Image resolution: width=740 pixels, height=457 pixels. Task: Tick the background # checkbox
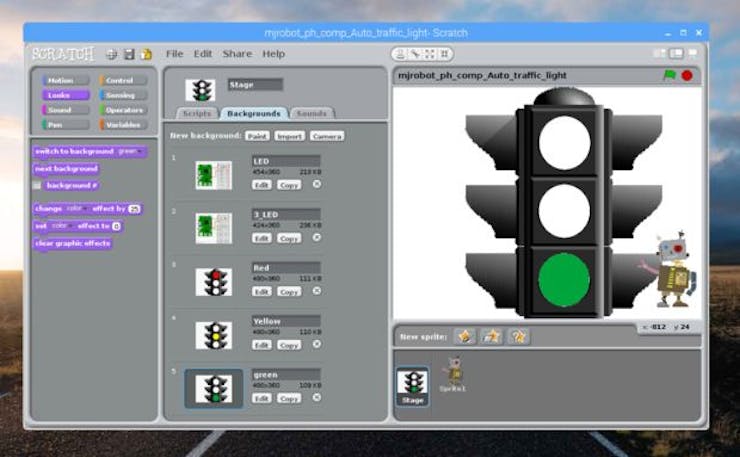point(36,186)
